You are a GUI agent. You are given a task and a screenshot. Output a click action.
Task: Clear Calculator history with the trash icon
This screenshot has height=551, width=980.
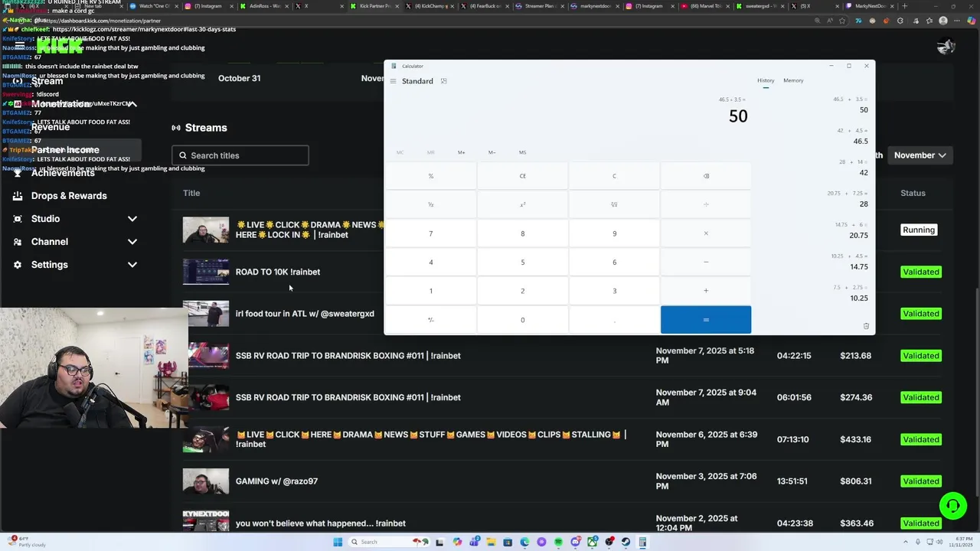(866, 326)
